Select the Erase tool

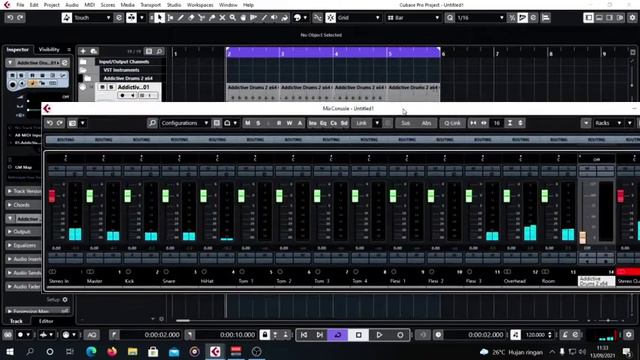191,18
